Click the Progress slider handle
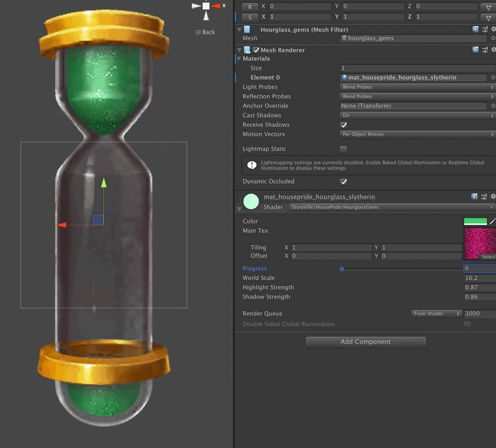496x448 pixels. [342, 269]
